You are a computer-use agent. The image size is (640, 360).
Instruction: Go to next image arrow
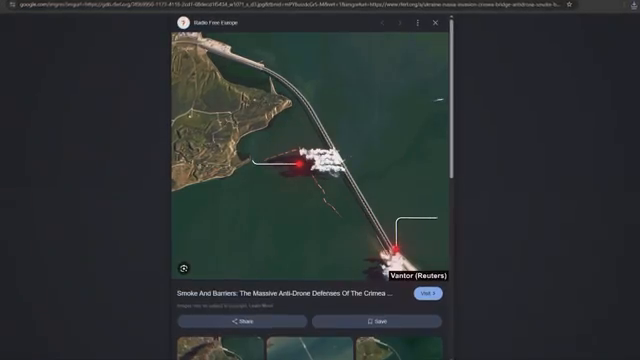click(x=400, y=23)
